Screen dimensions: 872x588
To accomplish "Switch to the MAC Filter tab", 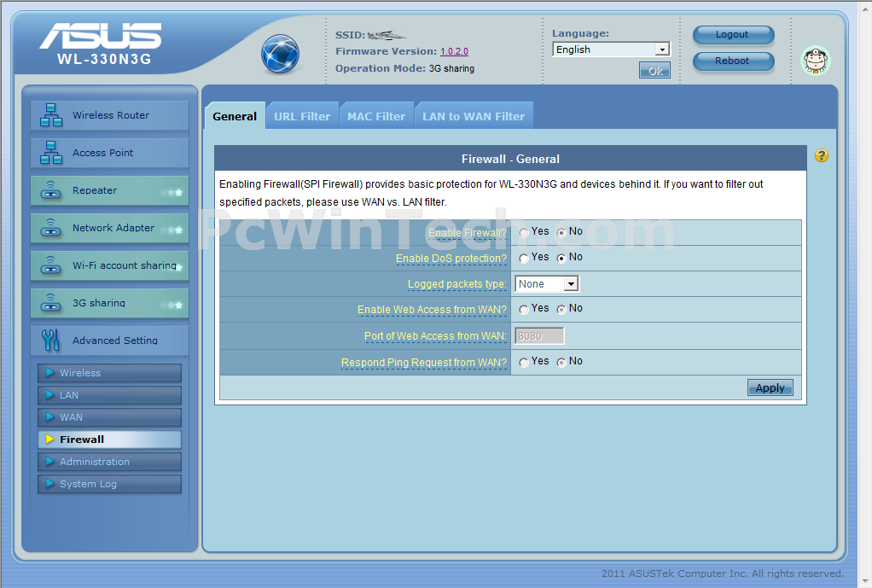I will [x=376, y=116].
